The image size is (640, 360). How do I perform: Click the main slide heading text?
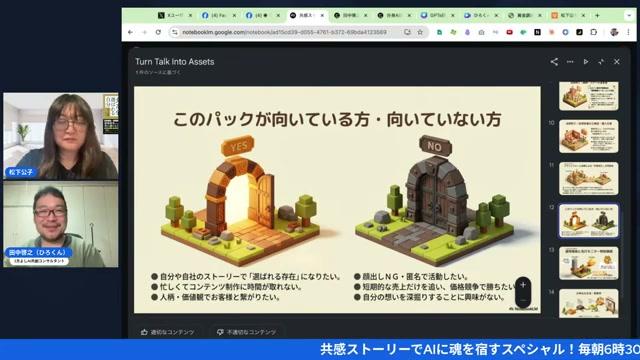[x=337, y=120]
